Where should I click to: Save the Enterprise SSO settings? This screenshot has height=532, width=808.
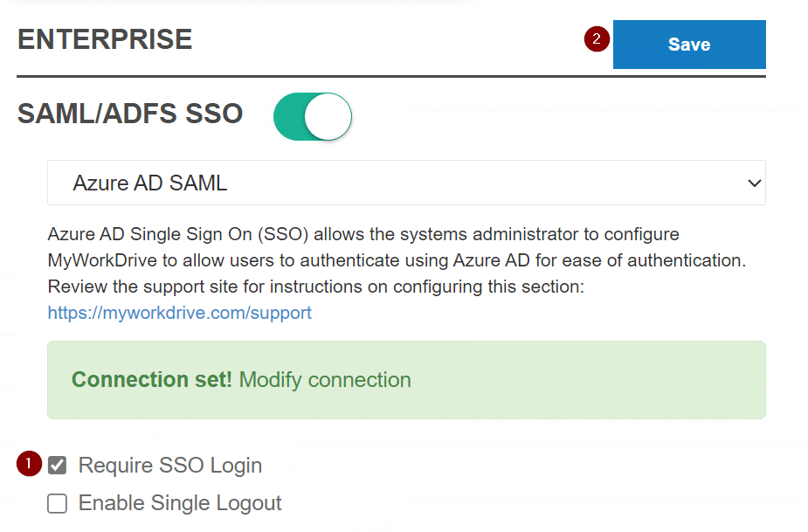(x=688, y=44)
